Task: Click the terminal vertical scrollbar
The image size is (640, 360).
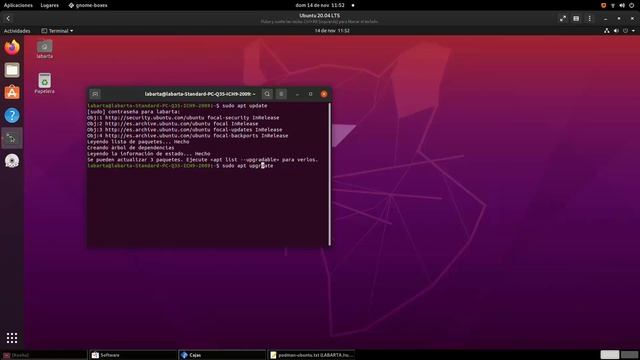Action: coord(330,174)
